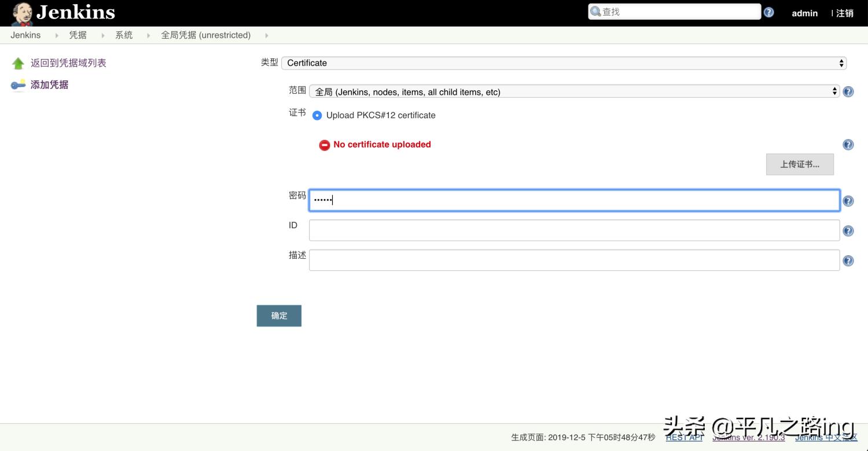
Task: Expand the 全局凭据 (unrestricted) breadcrumb arrow
Action: pos(266,35)
